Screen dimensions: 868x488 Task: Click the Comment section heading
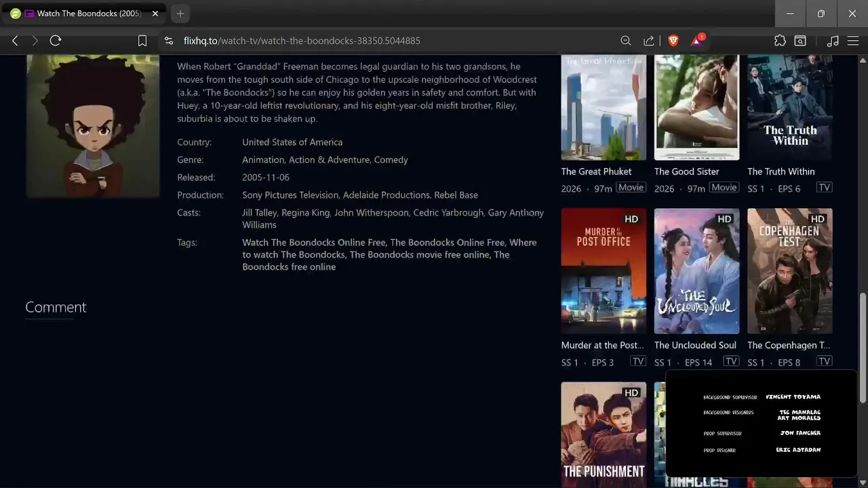coord(56,307)
